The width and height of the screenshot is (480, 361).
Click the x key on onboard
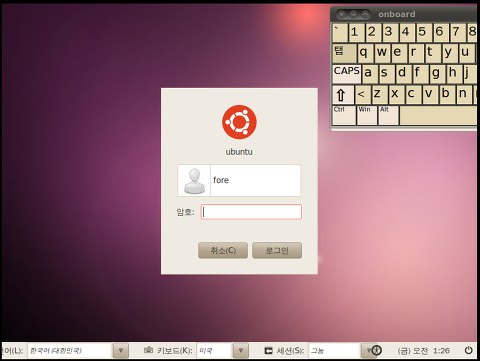pyautogui.click(x=397, y=95)
